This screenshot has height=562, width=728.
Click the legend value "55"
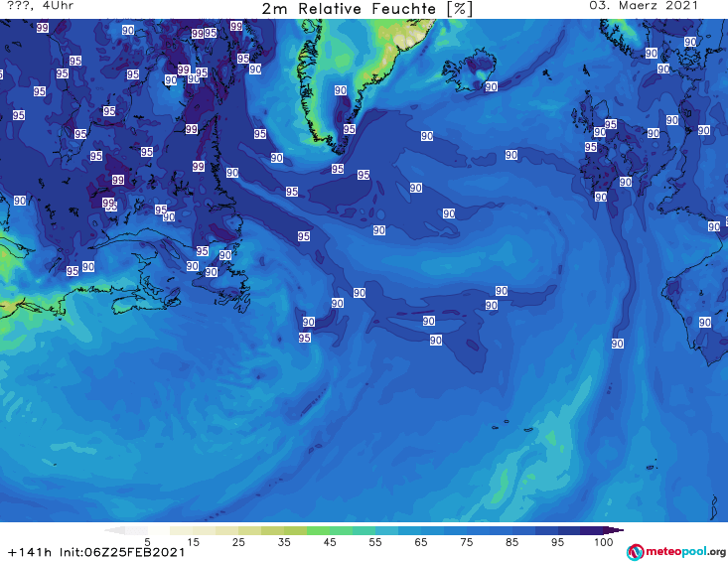[x=374, y=542]
